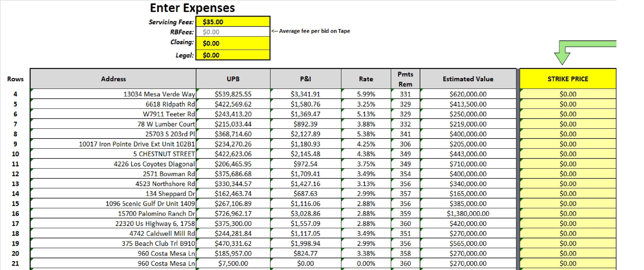Image resolution: width=644 pixels, height=270 pixels.
Task: Select the Rate column header
Action: pyautogui.click(x=366, y=79)
